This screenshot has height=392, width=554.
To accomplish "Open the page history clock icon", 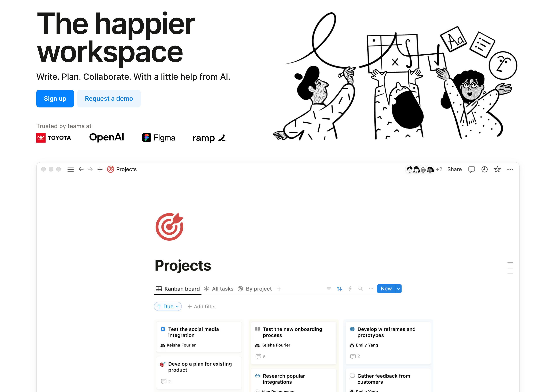I will [484, 169].
